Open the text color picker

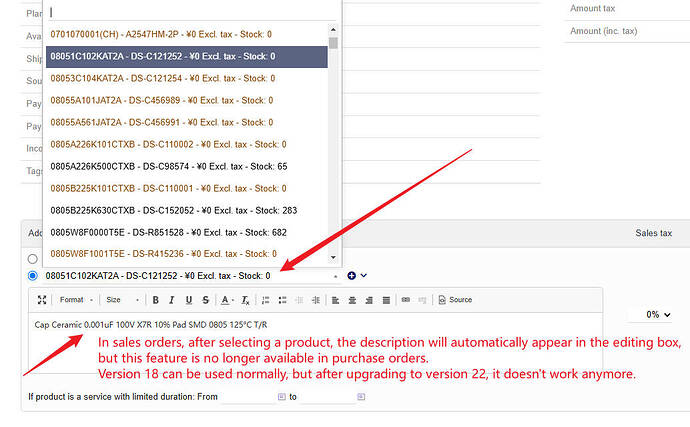click(x=228, y=299)
